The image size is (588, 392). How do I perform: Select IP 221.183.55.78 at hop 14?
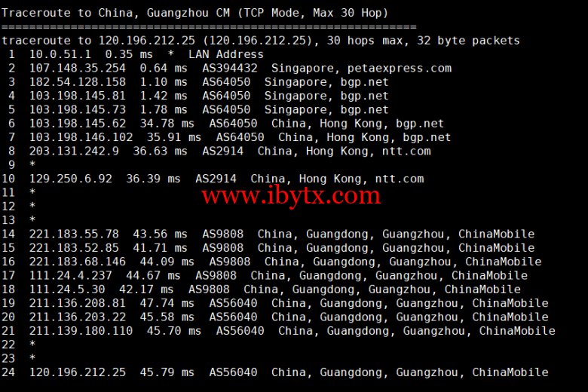tap(74, 234)
